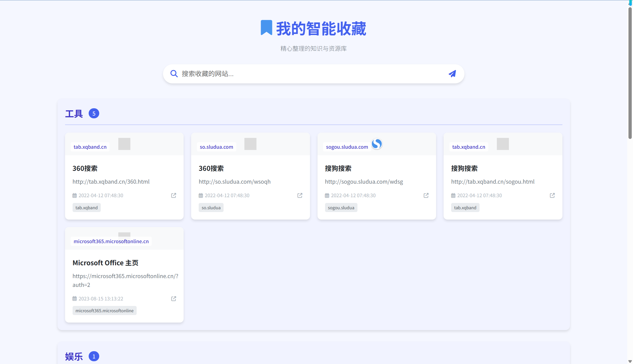Viewport: 633px width, 364px height.
Task: Click the bookmark logo icon in the header
Action: [x=266, y=28]
